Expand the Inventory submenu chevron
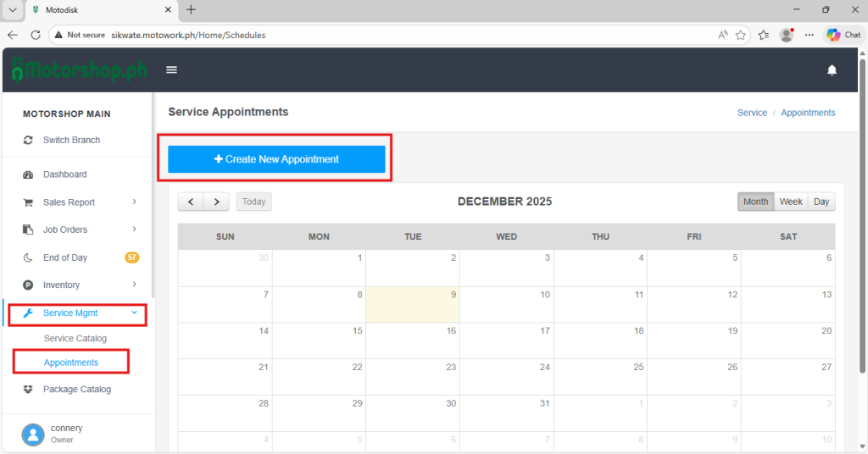The height and width of the screenshot is (454, 868). point(134,285)
